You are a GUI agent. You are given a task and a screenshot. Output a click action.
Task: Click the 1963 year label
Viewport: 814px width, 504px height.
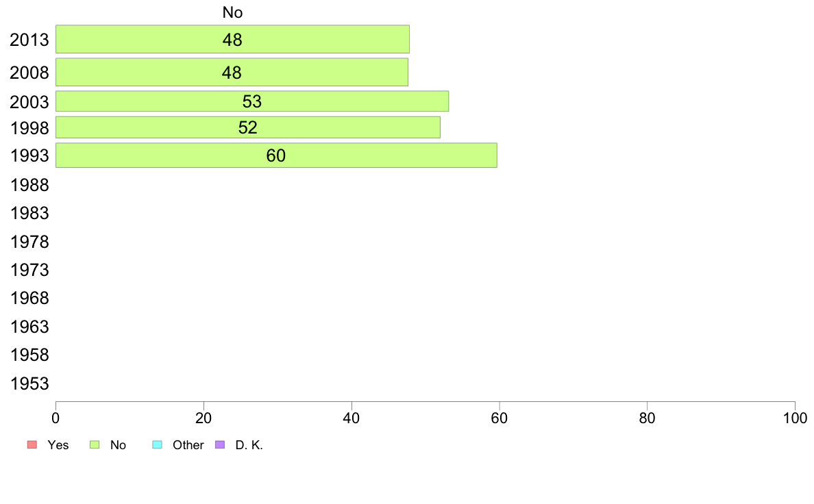[29, 327]
